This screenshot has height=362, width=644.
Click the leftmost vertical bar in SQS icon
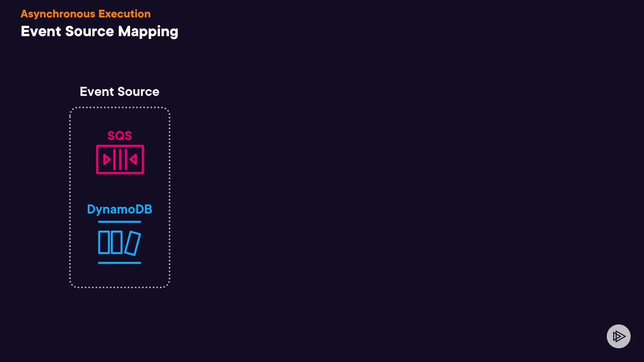coord(114,160)
